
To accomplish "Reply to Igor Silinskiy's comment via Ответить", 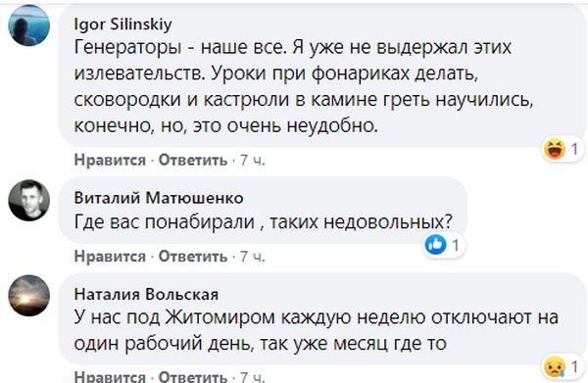I will [193, 160].
